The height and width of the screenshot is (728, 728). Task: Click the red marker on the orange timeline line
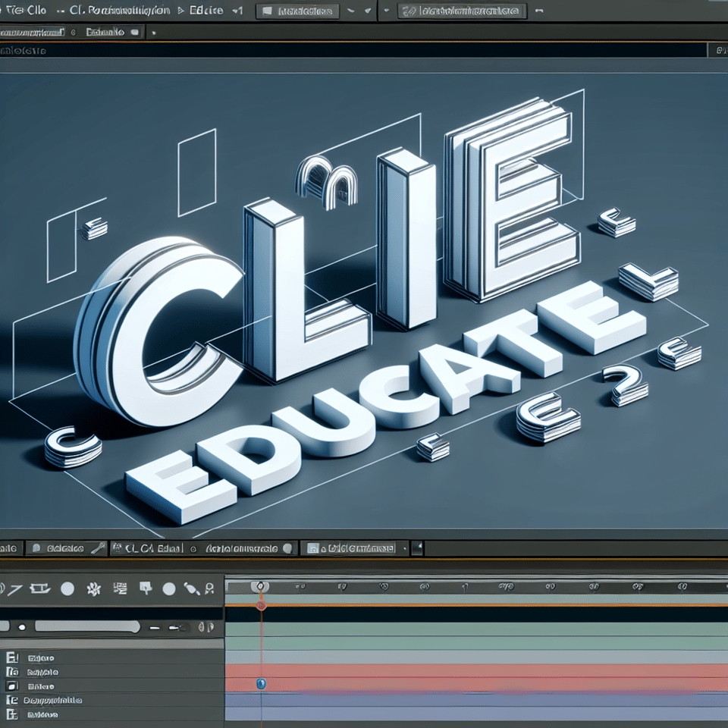tap(261, 605)
